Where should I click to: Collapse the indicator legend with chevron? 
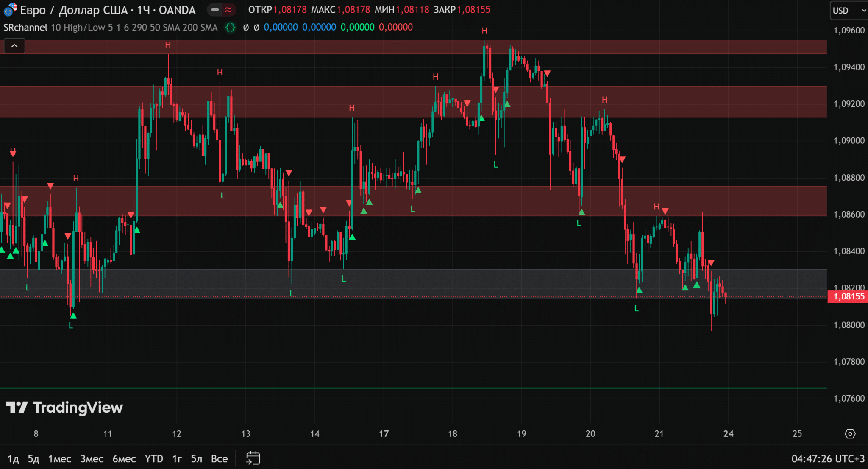point(14,46)
